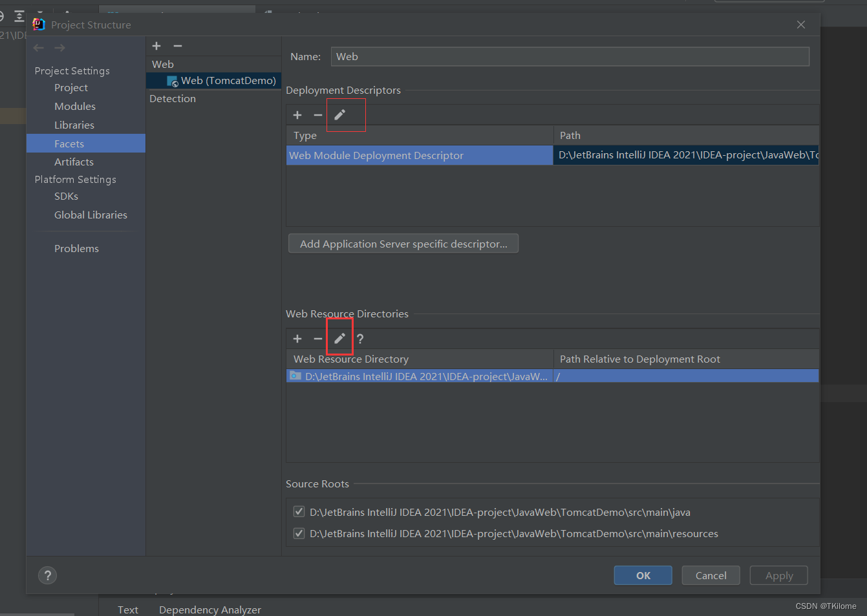Remove the selected deployment descriptor
The height and width of the screenshot is (616, 867).
318,115
